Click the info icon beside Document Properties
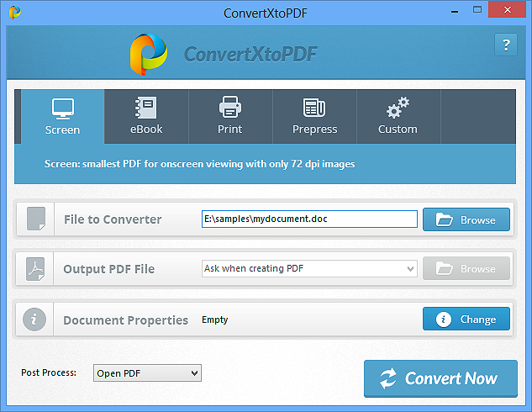 34,320
